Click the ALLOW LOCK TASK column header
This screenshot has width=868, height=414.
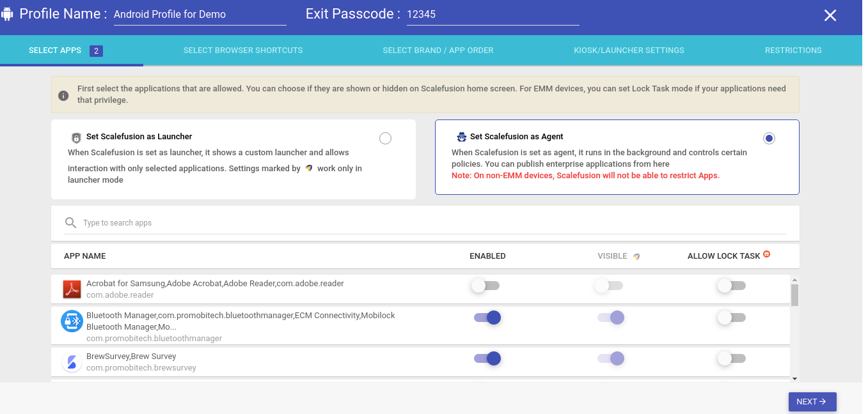[724, 256]
